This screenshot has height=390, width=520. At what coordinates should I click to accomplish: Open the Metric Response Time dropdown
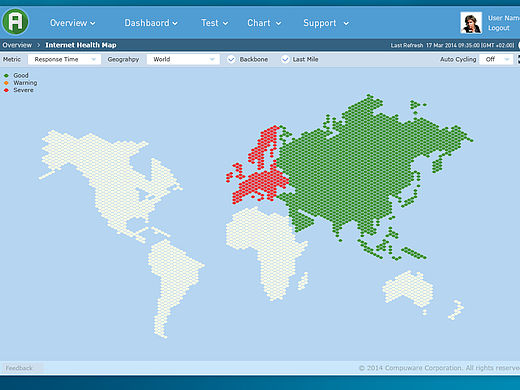click(64, 59)
